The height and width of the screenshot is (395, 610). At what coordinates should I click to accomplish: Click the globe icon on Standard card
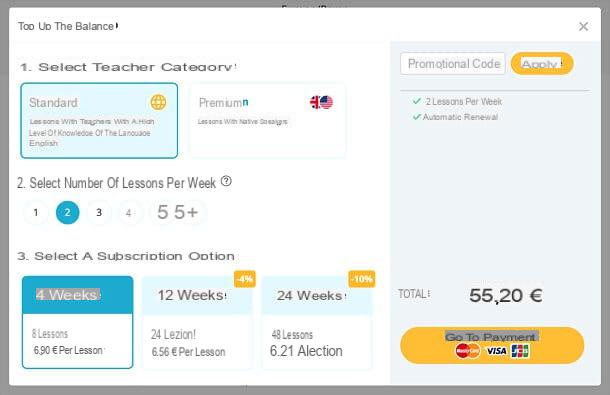tap(158, 102)
